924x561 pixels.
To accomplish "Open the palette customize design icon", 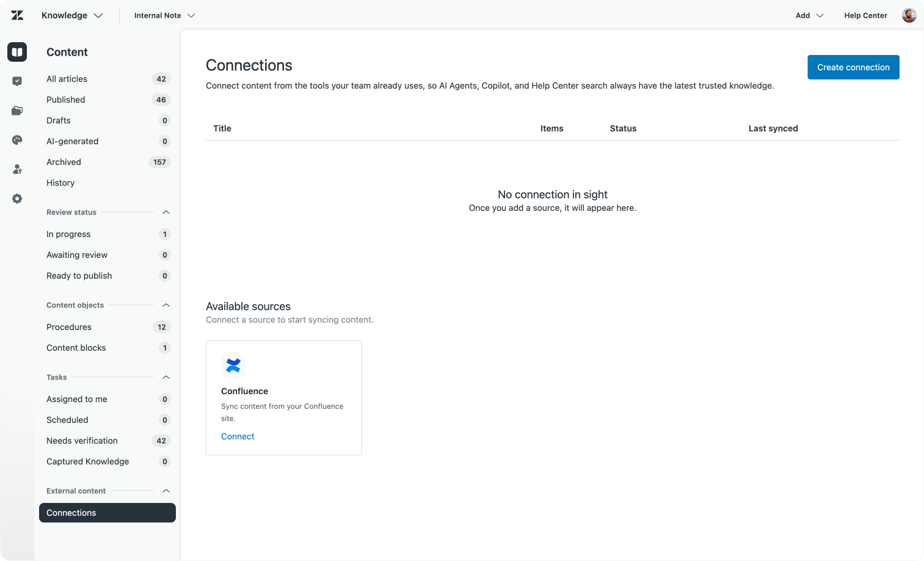I will click(x=17, y=140).
